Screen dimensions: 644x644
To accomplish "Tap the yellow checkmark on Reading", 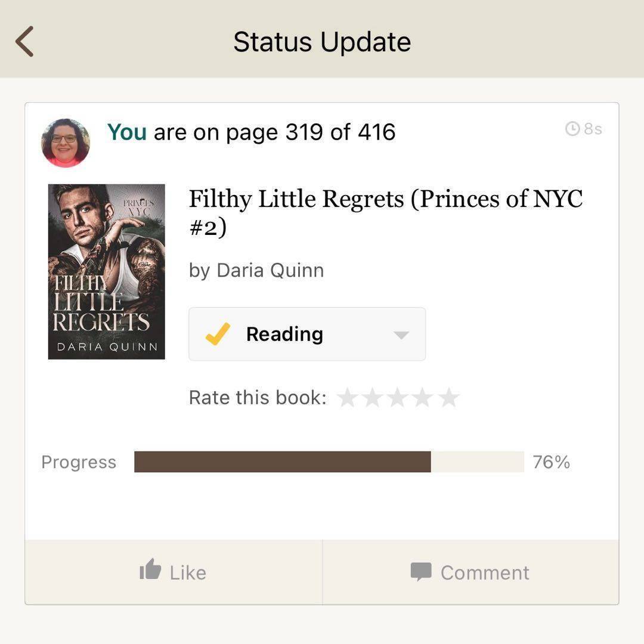I will [x=218, y=335].
